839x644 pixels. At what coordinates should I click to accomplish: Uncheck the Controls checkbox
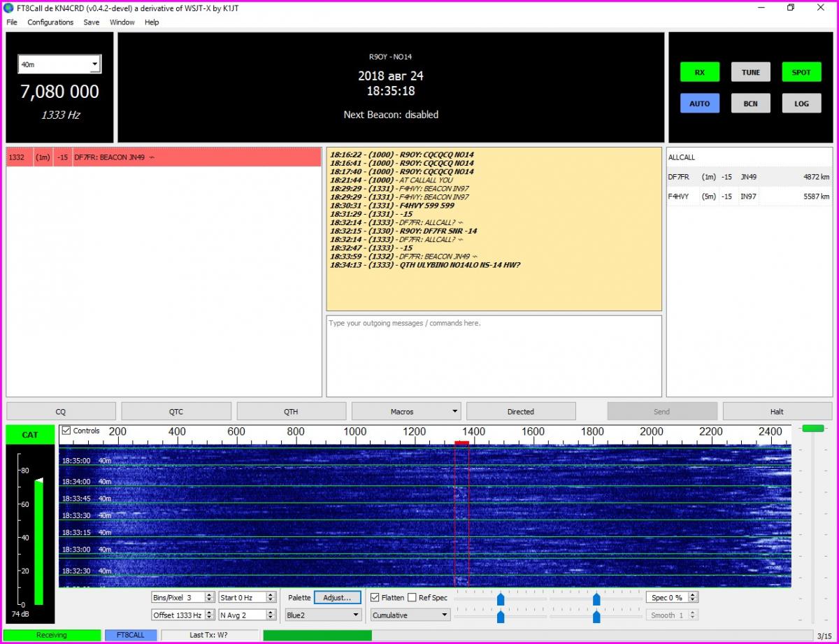tap(66, 431)
